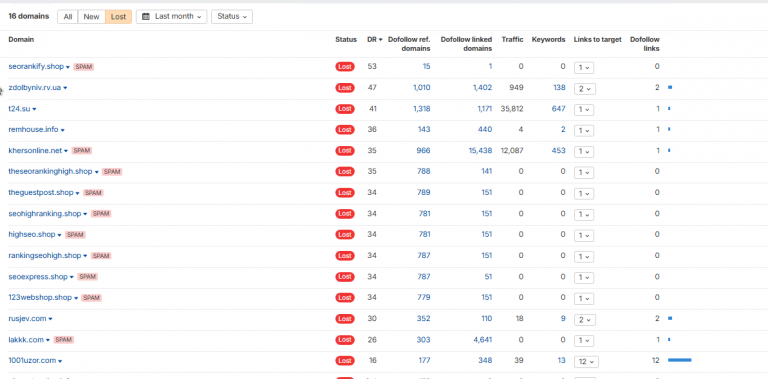Expand the caret next to highseo.shop
This screenshot has width=768, height=379.
click(60, 236)
